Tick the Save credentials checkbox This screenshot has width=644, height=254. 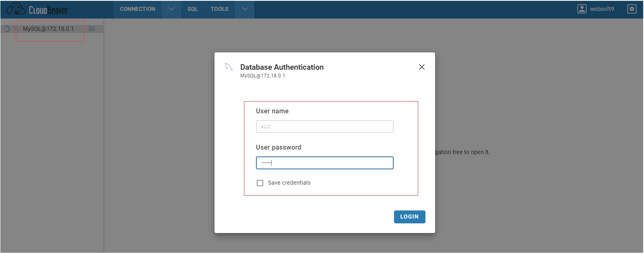(x=260, y=183)
